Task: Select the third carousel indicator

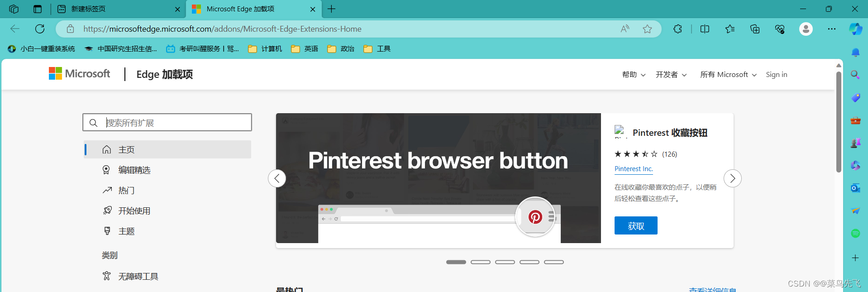Action: click(x=505, y=262)
